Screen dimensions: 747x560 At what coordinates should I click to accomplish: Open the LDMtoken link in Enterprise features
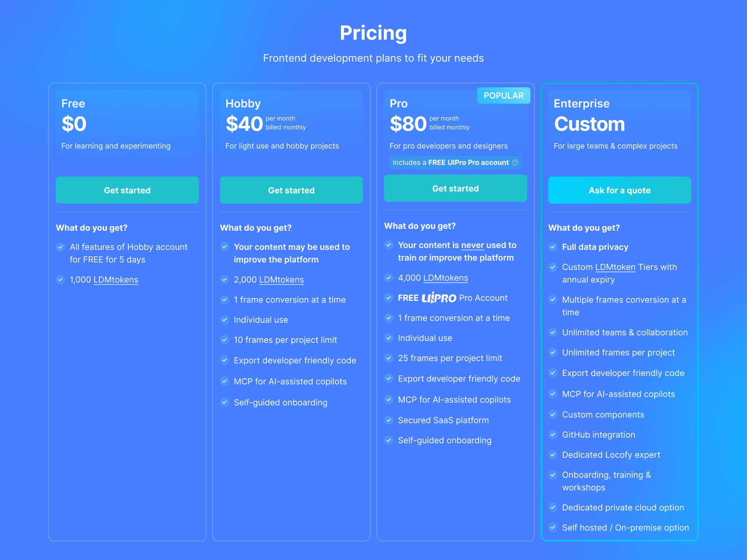point(615,267)
